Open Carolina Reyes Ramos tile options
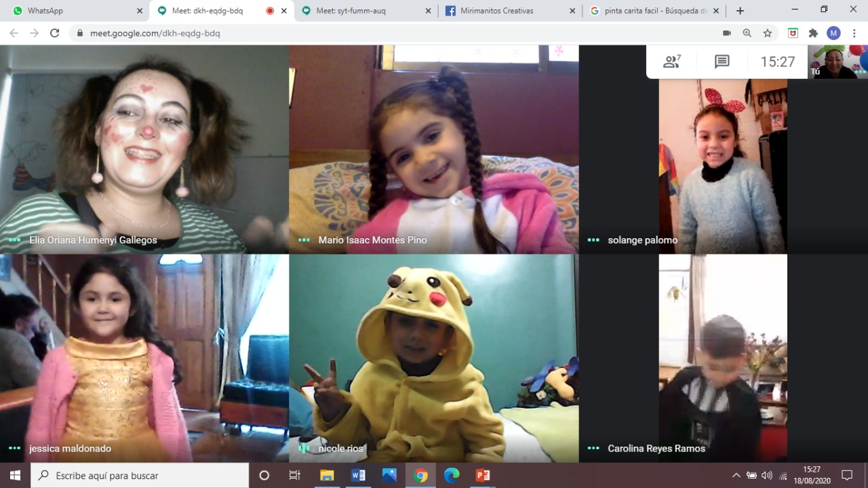868x488 pixels. click(x=593, y=449)
